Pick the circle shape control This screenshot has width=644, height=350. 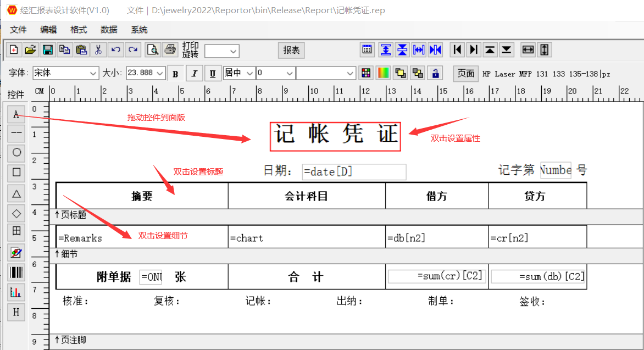16,152
